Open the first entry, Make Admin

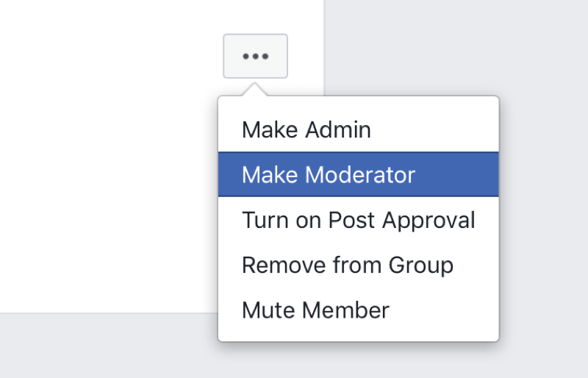click(359, 129)
